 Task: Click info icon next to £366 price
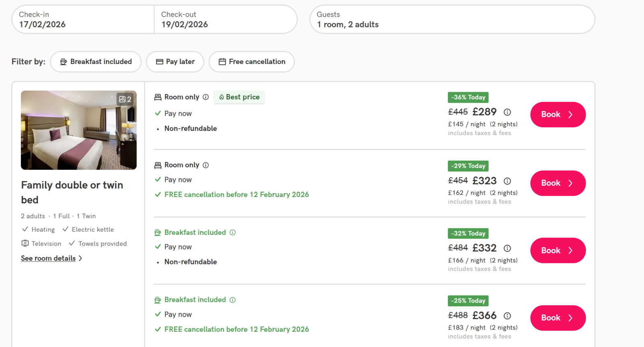[507, 316]
